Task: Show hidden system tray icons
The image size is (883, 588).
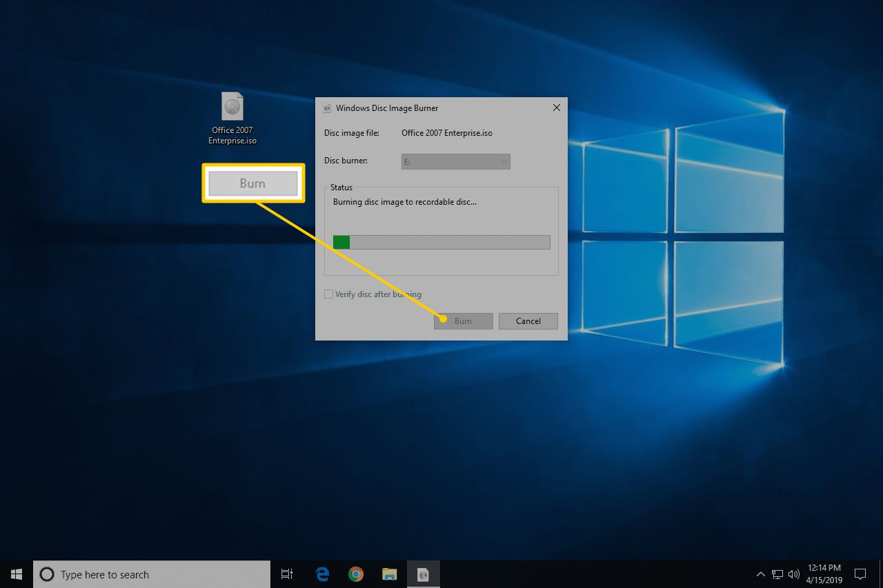Action: (x=760, y=574)
